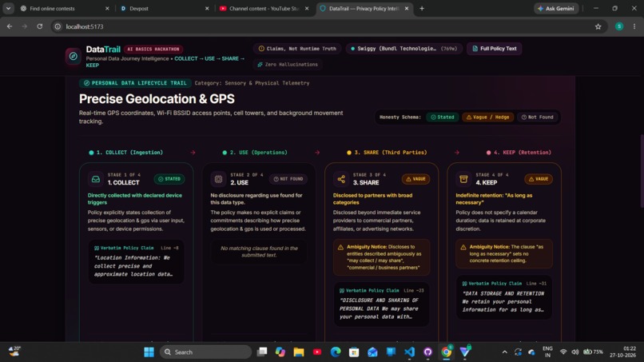This screenshot has height=362, width=644.
Task: Switch to the Find online contests tab
Action: pos(65,8)
